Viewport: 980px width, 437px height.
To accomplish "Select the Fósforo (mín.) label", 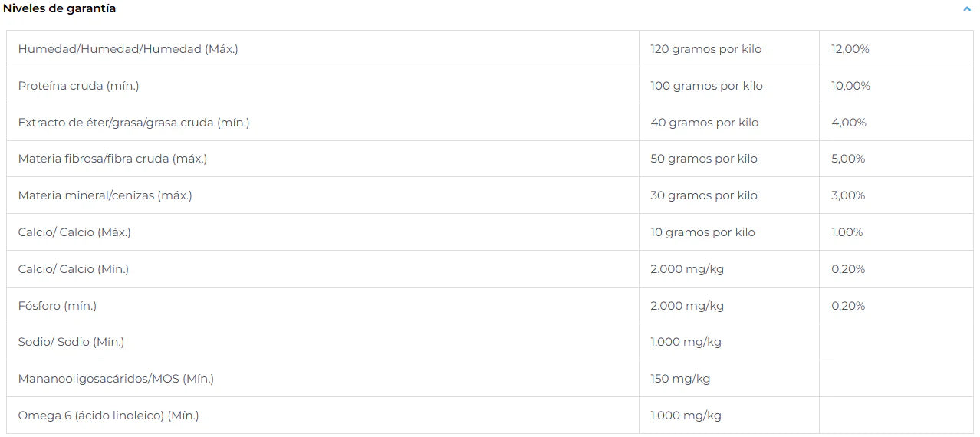I will (58, 306).
